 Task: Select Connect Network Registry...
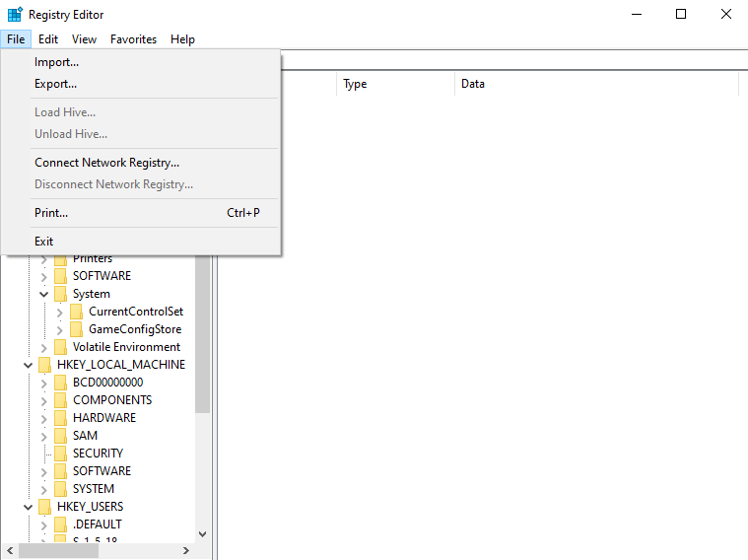pyautogui.click(x=141, y=163)
